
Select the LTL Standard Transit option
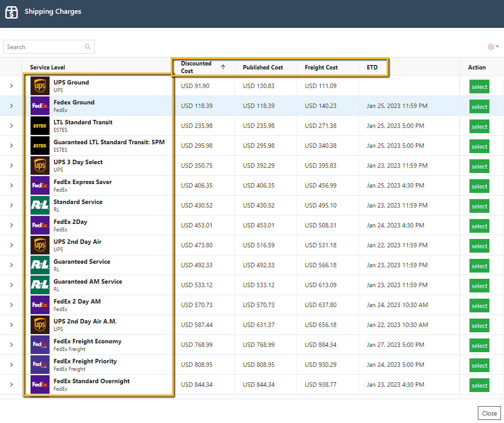(x=479, y=127)
